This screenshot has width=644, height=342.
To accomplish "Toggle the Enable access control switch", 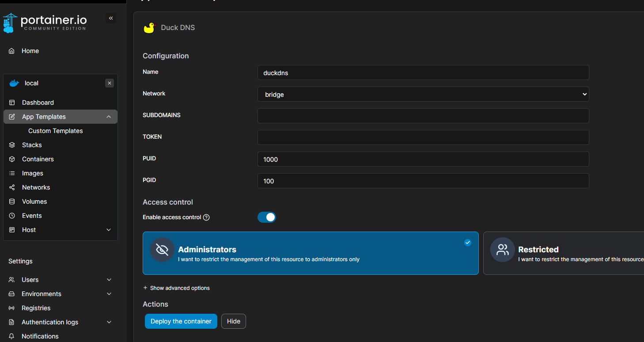I will coord(267,217).
